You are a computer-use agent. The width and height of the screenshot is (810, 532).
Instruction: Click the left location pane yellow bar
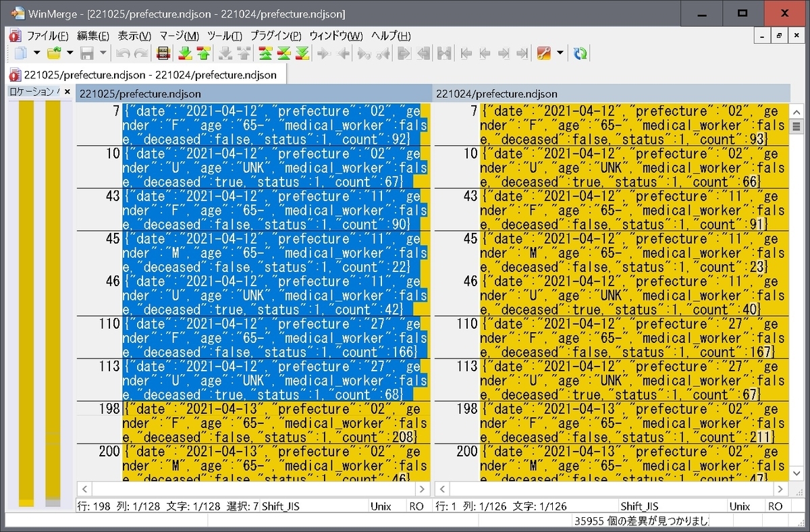click(26, 302)
